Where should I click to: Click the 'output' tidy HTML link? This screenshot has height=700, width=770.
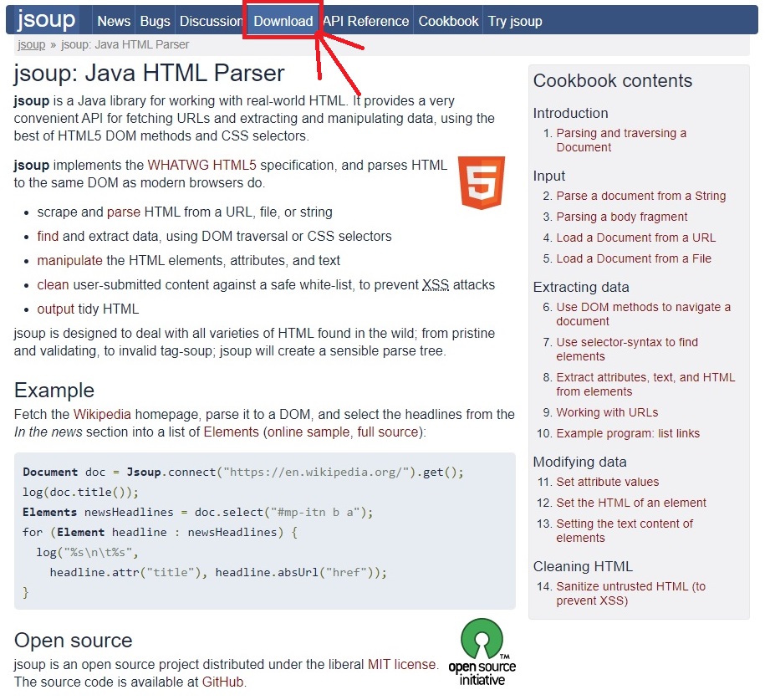click(55, 309)
